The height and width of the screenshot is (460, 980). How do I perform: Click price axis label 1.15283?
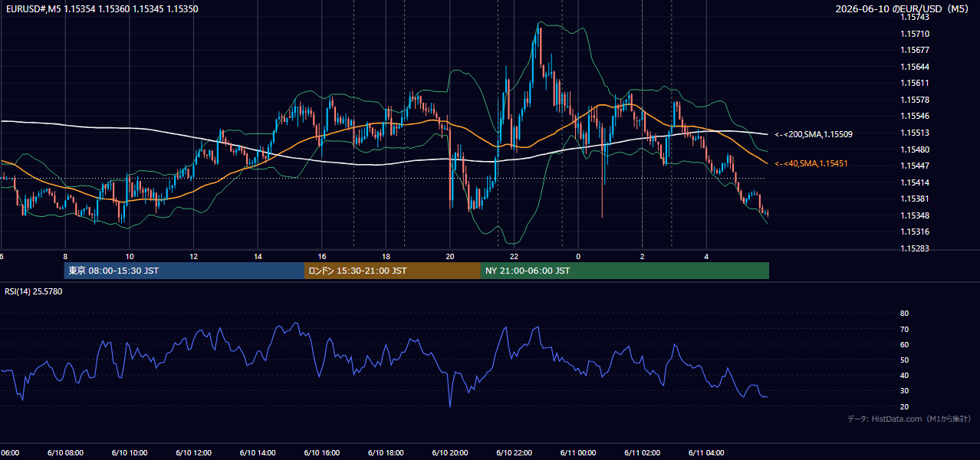tap(914, 248)
